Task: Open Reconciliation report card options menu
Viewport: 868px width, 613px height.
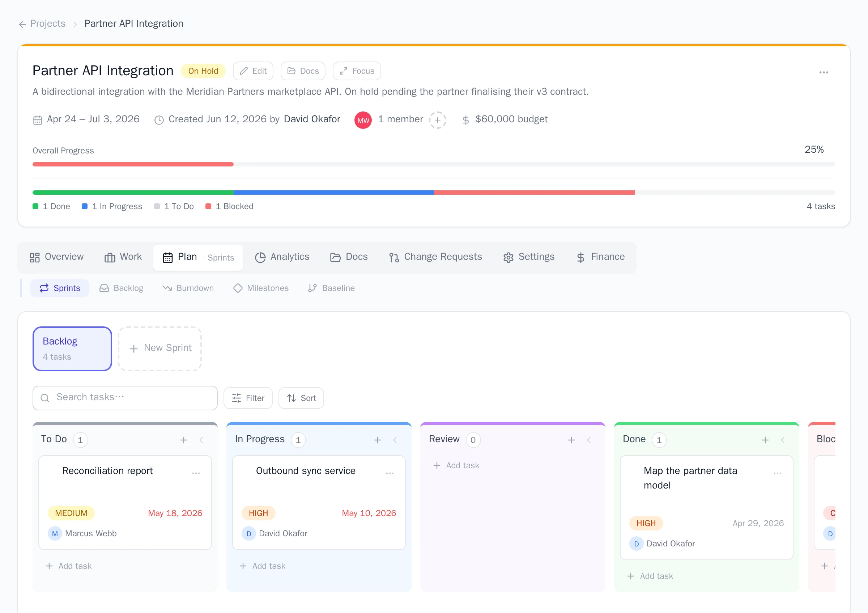Action: 196,473
